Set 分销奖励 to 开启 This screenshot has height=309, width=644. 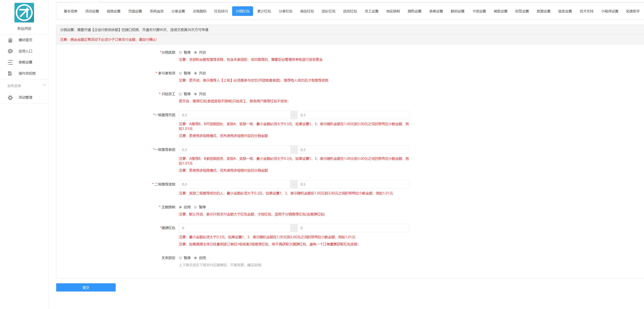[195, 52]
